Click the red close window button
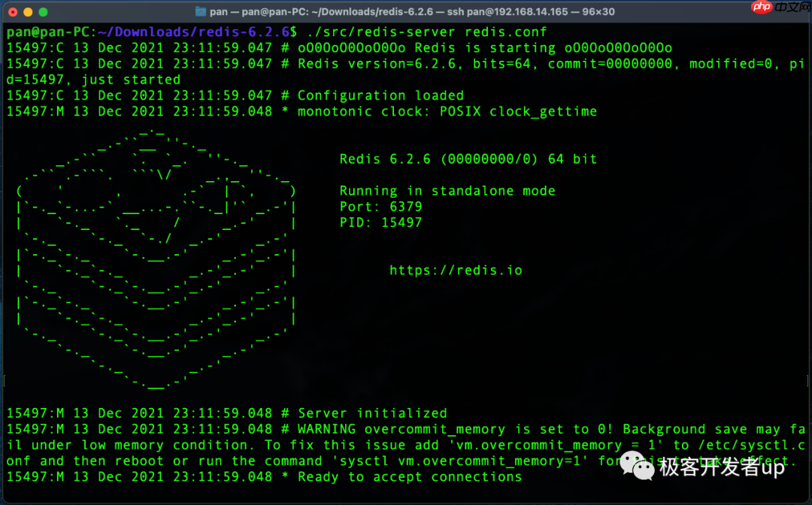The image size is (812, 505). click(13, 12)
